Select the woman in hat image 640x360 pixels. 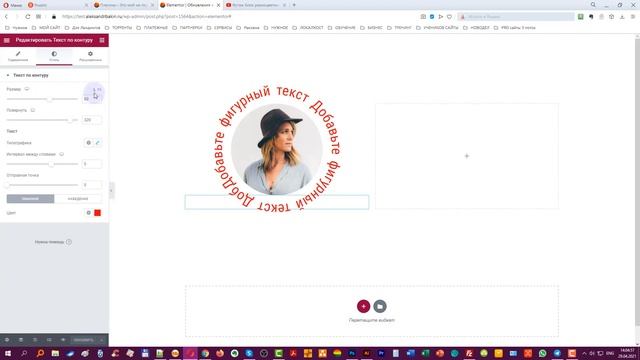277,149
